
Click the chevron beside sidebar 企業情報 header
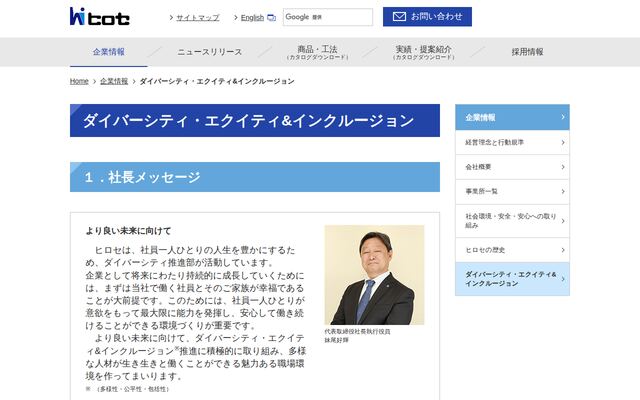coord(563,117)
